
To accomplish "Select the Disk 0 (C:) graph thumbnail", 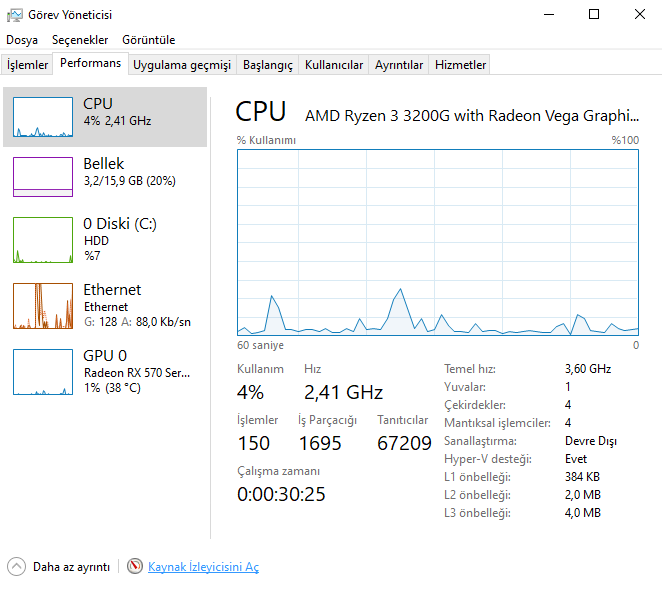I will tap(42, 240).
